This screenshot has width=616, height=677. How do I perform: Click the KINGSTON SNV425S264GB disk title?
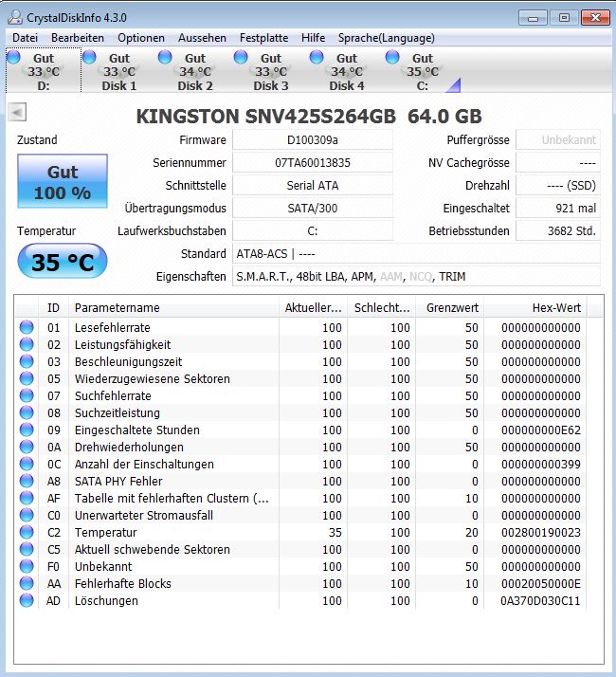[x=309, y=116]
